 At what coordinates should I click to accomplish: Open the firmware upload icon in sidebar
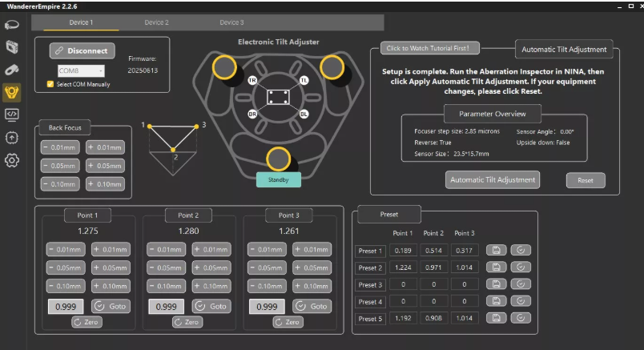click(13, 137)
